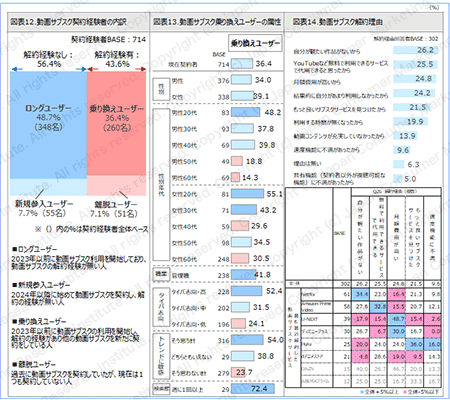Click the '解約経験なし：56.4%' label
Screen dimensions: 450x400
pyautogui.click(x=49, y=59)
